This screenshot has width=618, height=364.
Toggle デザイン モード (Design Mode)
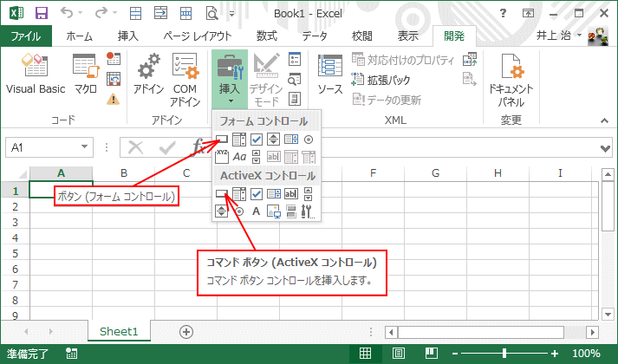pyautogui.click(x=266, y=80)
